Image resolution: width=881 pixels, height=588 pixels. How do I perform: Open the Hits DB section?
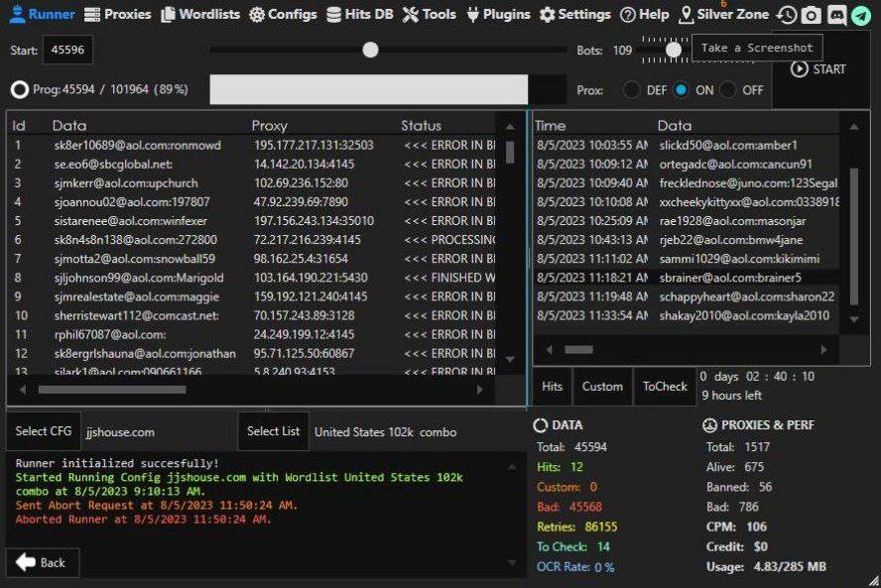(x=359, y=14)
